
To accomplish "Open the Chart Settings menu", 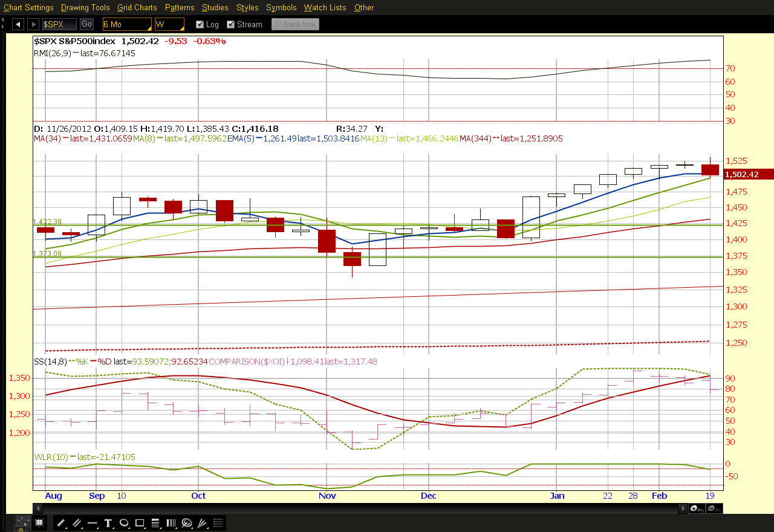I will pos(28,7).
